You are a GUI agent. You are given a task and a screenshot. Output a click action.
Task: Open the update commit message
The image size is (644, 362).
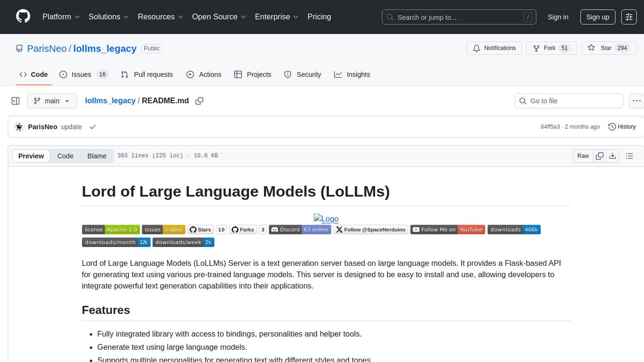click(72, 127)
